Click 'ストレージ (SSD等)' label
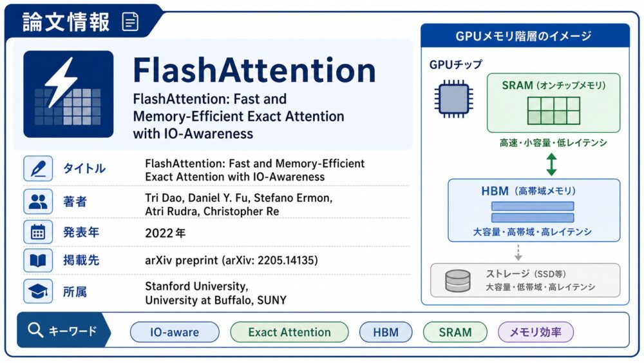The width and height of the screenshot is (644, 363). pyautogui.click(x=526, y=274)
